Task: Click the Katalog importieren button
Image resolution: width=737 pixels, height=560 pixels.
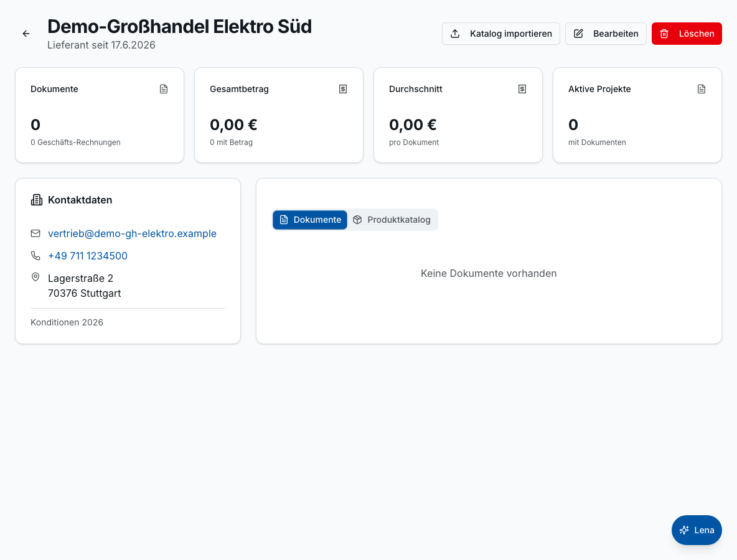Action: pos(500,34)
